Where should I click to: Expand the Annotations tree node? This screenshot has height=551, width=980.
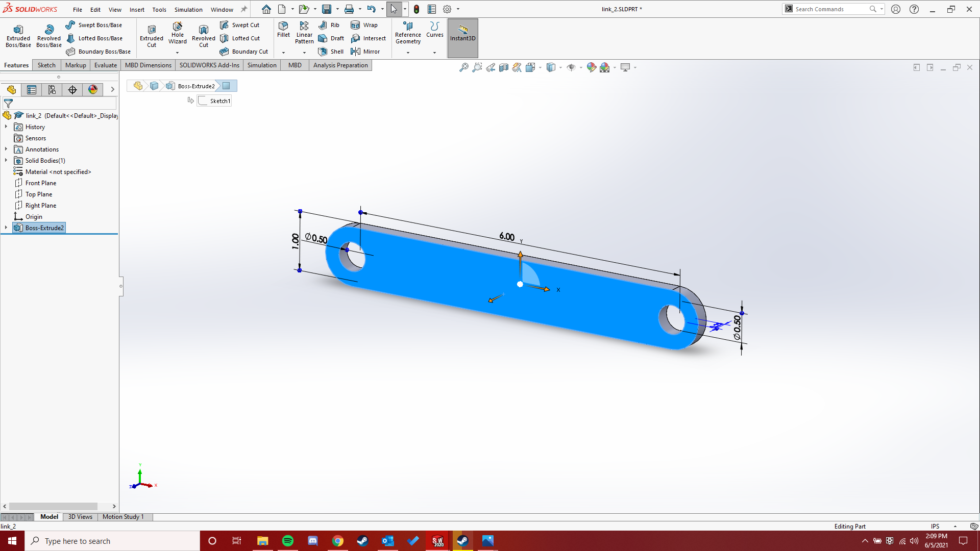[x=6, y=149]
